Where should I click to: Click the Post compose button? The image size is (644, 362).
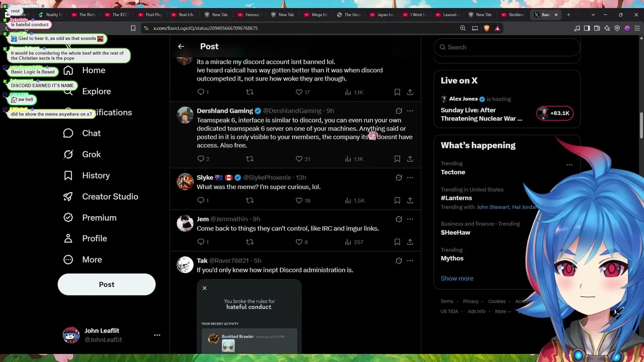click(x=107, y=285)
